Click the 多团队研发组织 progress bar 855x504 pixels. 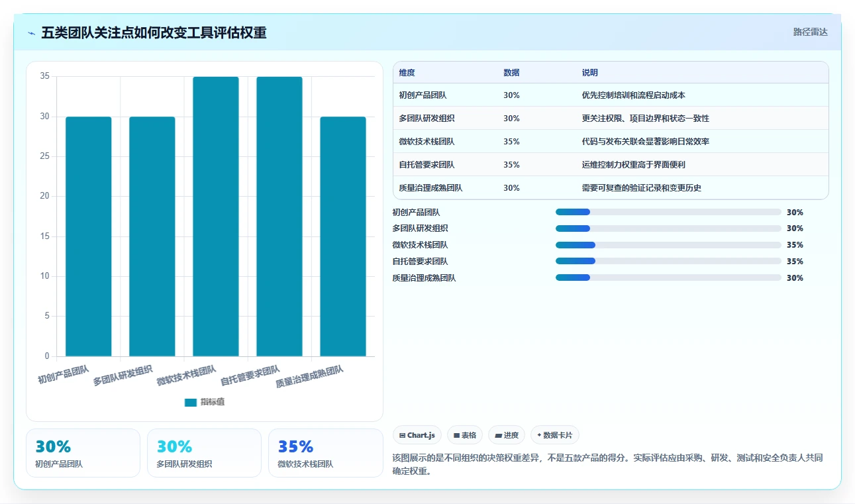click(668, 228)
